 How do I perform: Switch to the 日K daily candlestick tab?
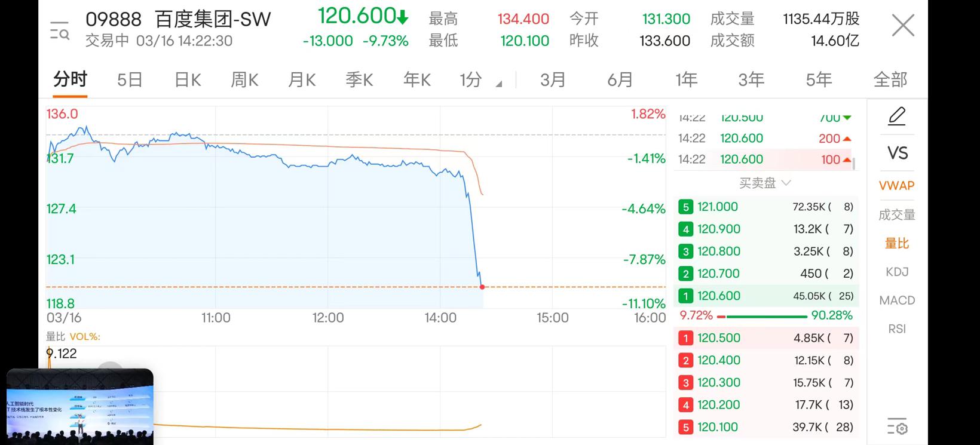click(187, 79)
